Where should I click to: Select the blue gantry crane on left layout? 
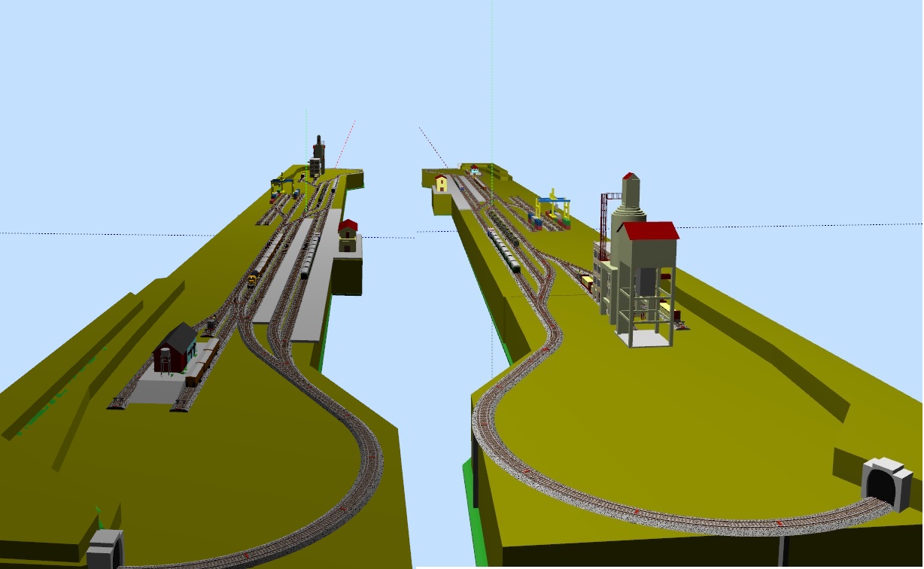coord(280,185)
